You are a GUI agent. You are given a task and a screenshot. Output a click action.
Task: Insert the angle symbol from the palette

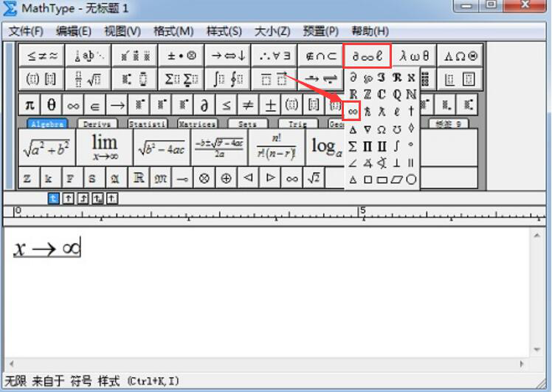[x=353, y=163]
